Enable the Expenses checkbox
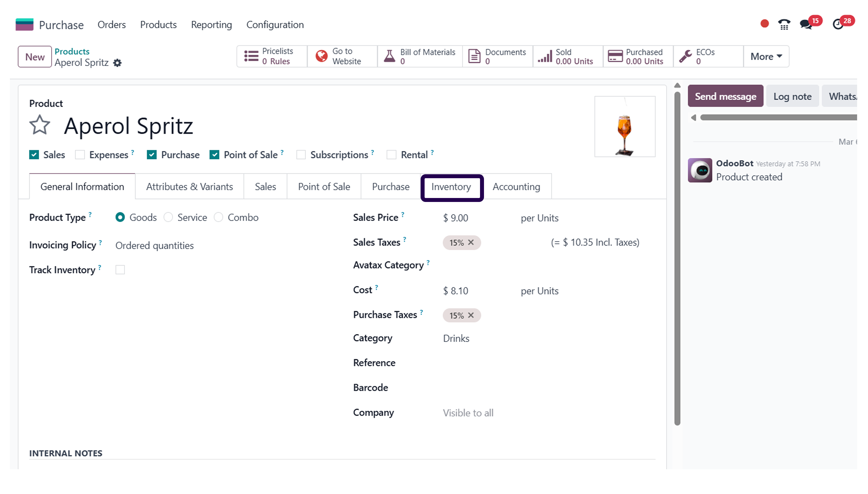The image size is (868, 494). [x=80, y=155]
